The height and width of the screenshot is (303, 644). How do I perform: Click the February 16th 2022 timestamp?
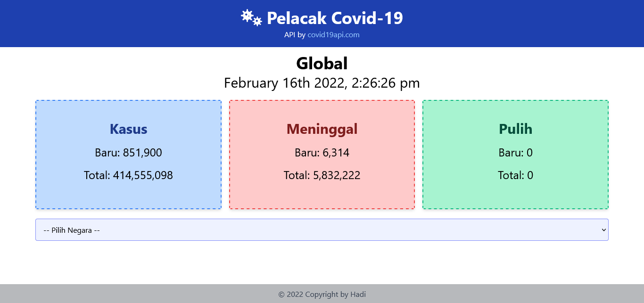pos(322,83)
